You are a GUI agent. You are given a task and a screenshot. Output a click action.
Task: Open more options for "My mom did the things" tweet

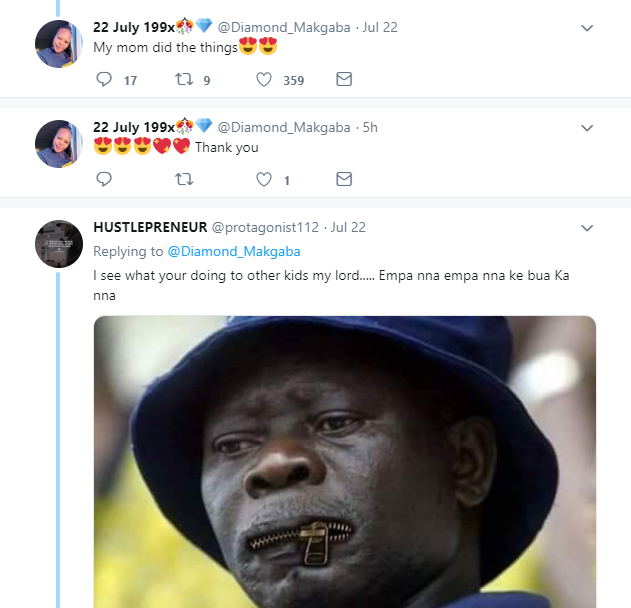pos(587,28)
